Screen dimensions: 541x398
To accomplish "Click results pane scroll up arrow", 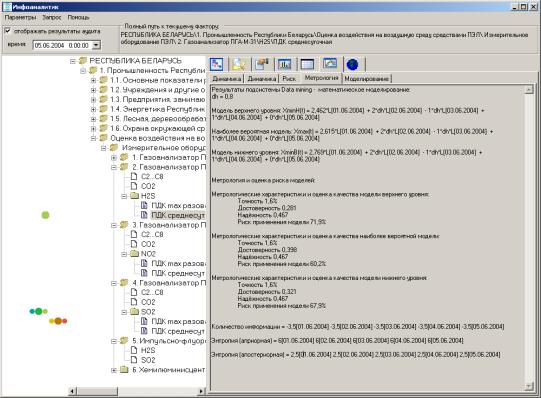I will click(529, 90).
